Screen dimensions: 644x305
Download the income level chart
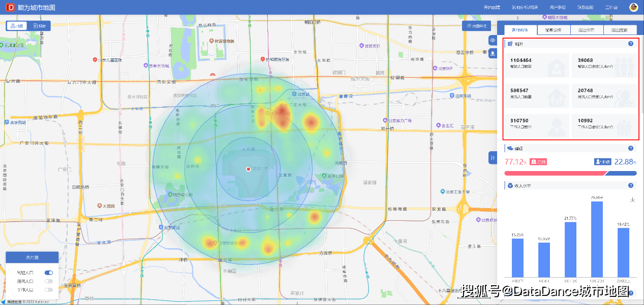click(633, 200)
